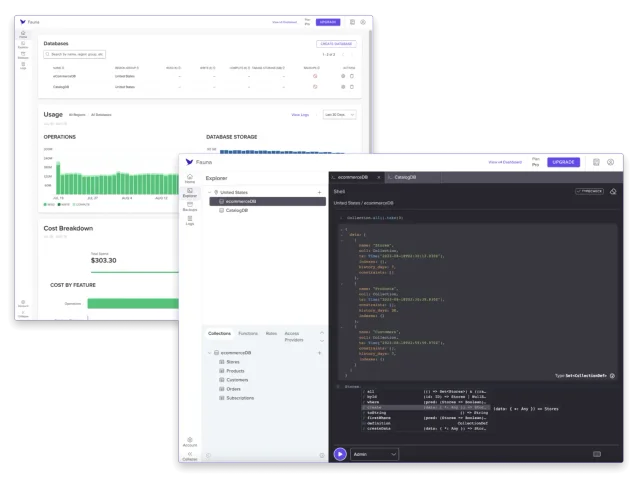Clear the shell with the eraser icon
Image resolution: width=638 pixels, height=478 pixels.
click(x=613, y=190)
